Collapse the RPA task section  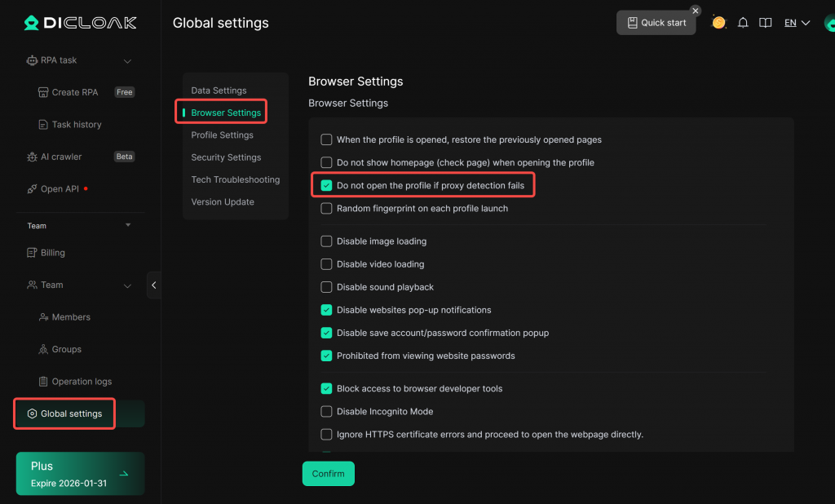pos(127,60)
